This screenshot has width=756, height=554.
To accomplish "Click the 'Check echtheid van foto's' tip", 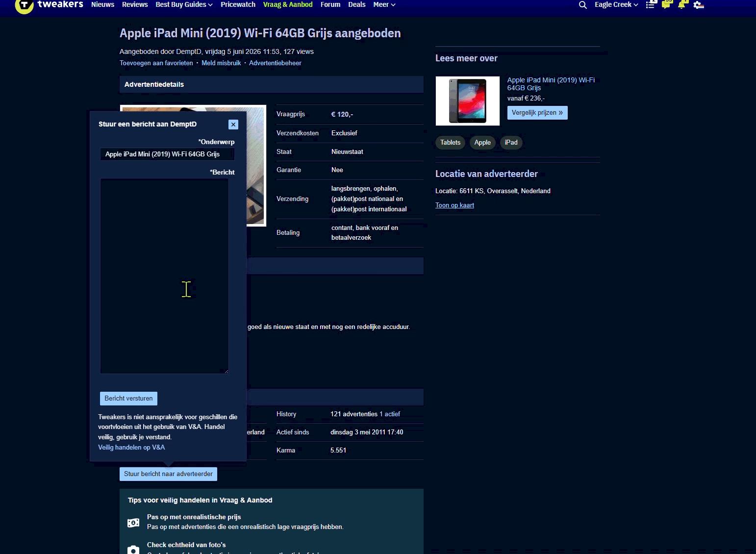I will coord(186,545).
